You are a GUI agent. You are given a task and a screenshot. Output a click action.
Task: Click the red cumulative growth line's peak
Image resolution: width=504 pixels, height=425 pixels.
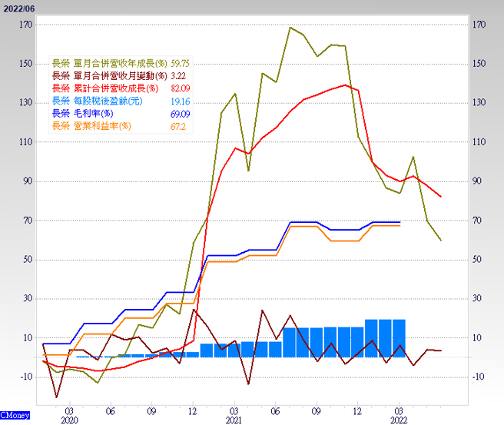click(344, 85)
